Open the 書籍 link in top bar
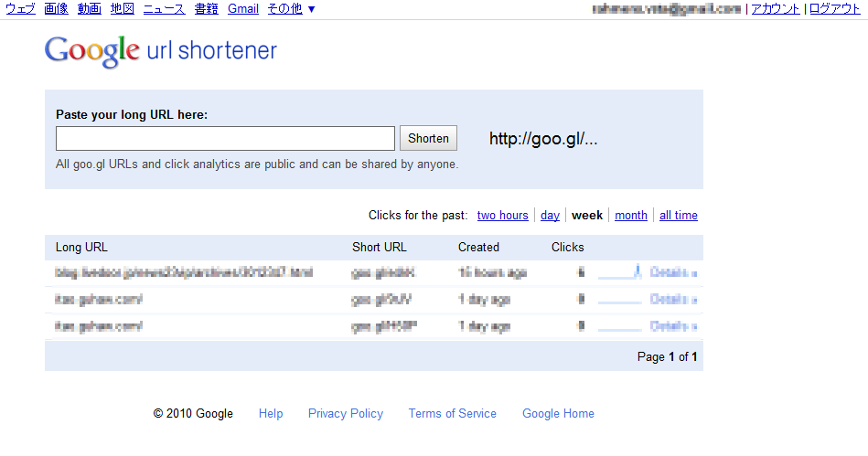Screen dimensions: 868x456 pyautogui.click(x=207, y=9)
